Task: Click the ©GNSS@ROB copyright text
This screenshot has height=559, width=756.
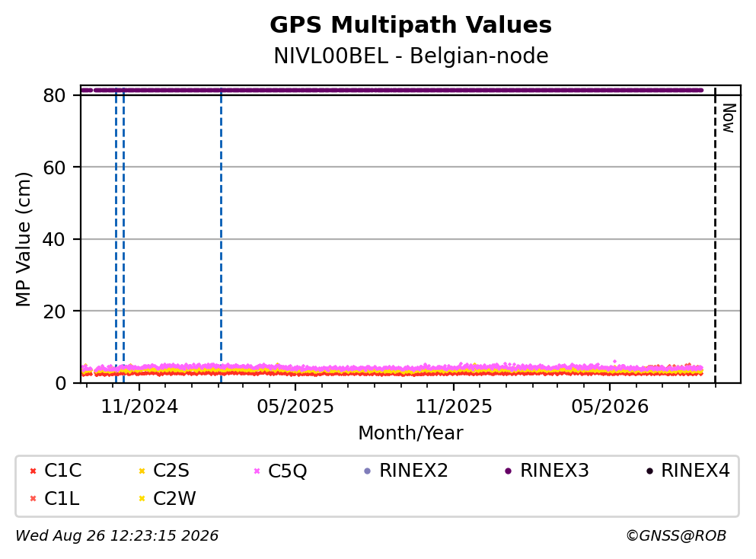Action: (x=676, y=536)
